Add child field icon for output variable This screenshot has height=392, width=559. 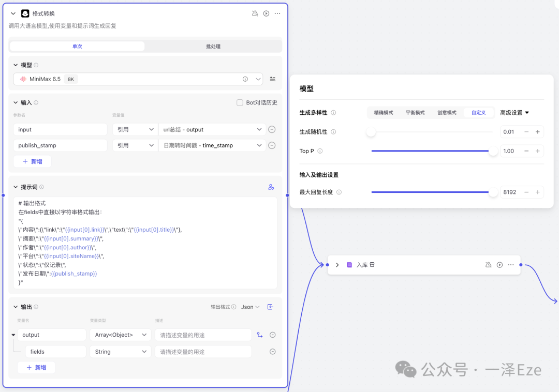(x=260, y=335)
